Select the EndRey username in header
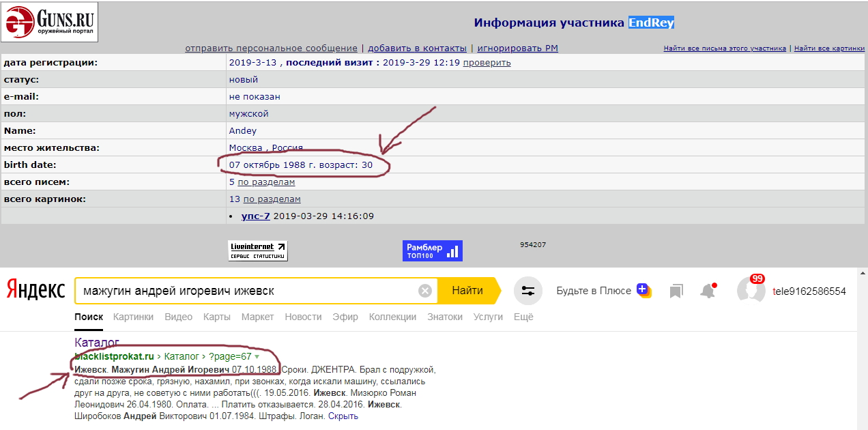 [x=651, y=23]
